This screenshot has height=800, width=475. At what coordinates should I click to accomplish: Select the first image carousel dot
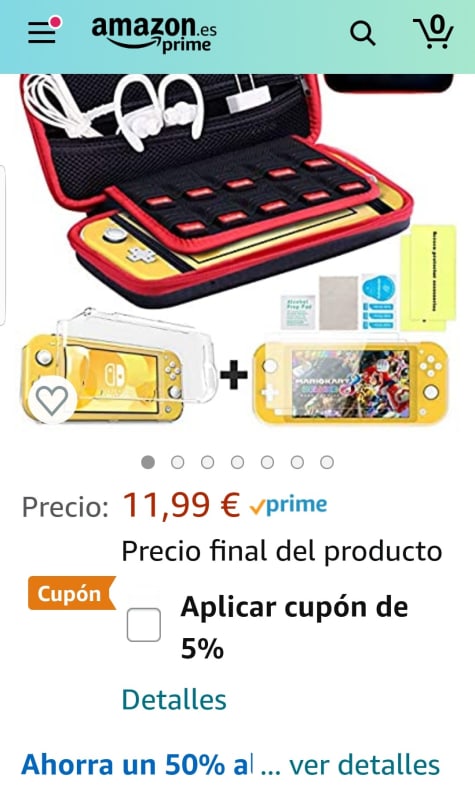tap(148, 462)
